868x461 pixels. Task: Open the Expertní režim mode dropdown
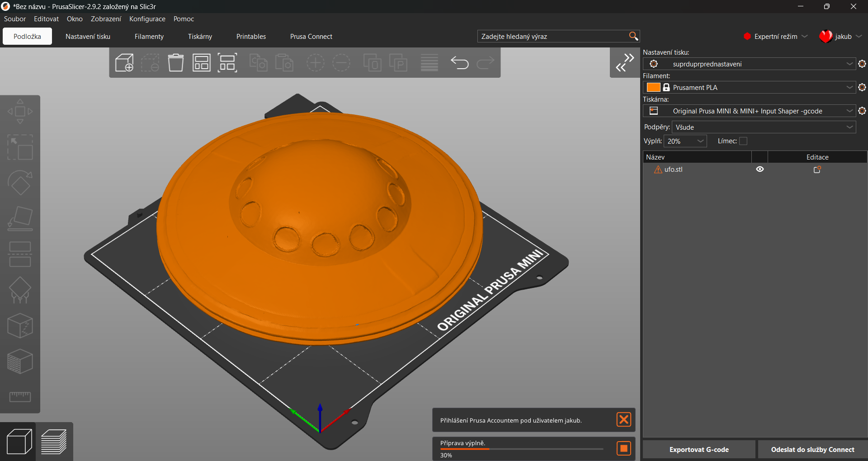[x=776, y=36]
